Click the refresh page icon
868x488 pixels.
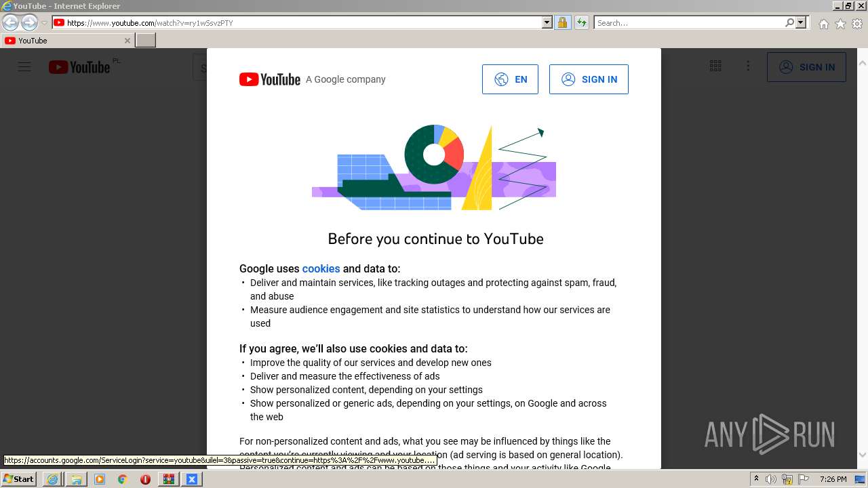point(581,23)
